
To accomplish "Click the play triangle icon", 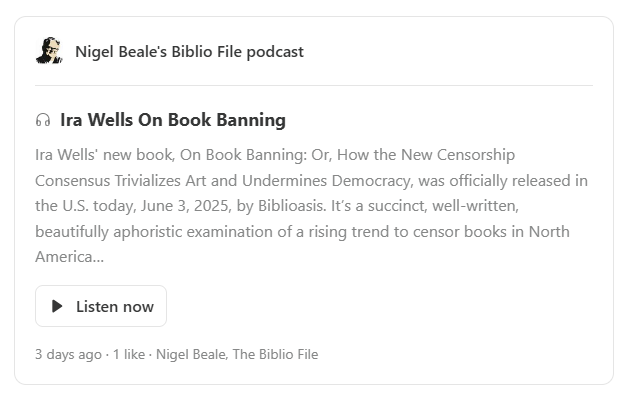I will point(57,306).
